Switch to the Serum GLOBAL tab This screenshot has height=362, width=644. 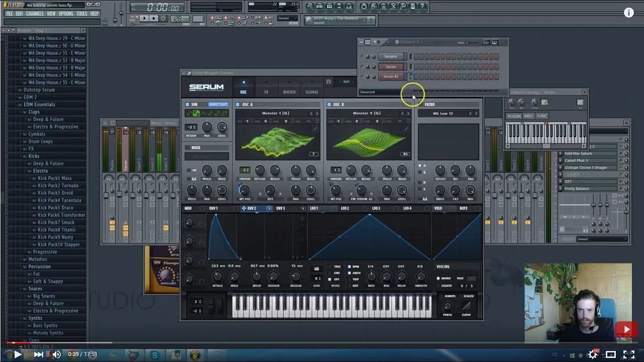tap(312, 87)
